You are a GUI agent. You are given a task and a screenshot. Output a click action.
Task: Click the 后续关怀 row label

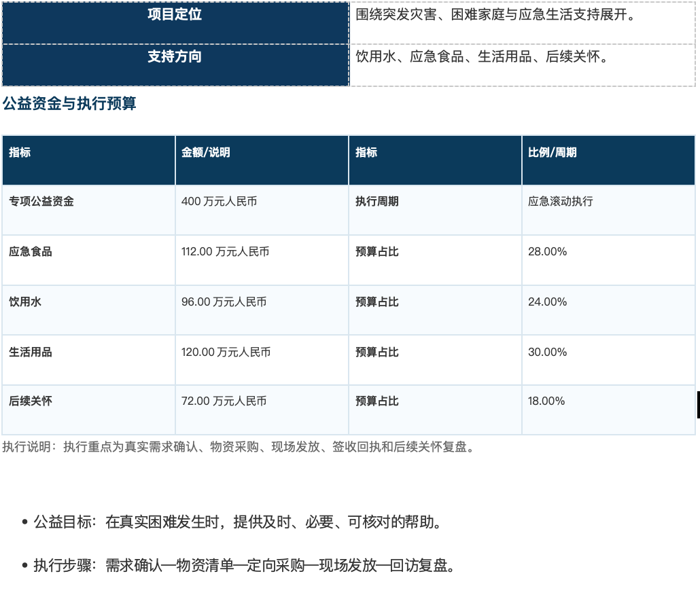(x=88, y=410)
